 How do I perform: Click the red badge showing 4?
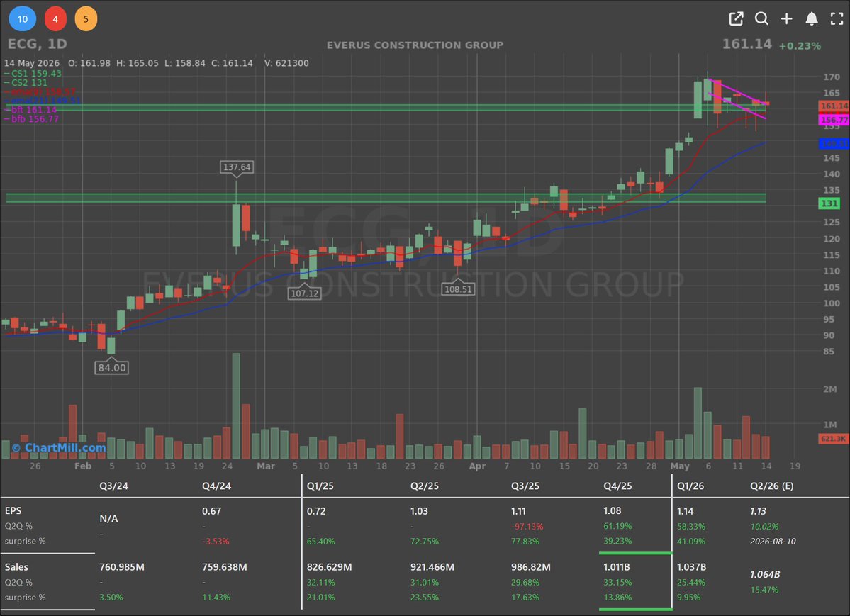pyautogui.click(x=55, y=19)
